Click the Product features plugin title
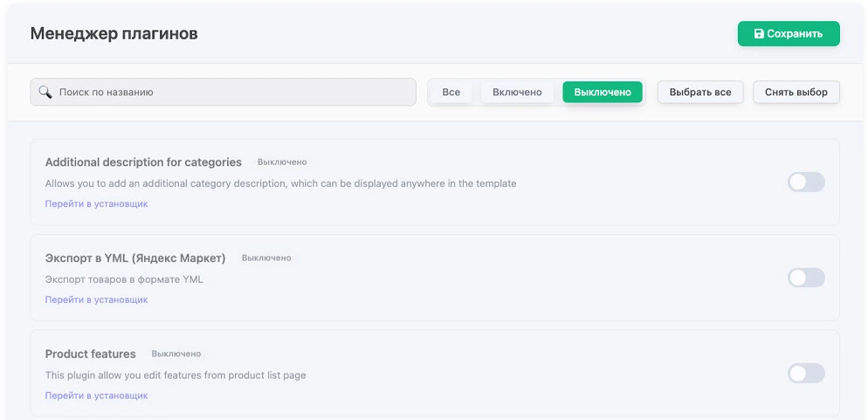Viewport: 868px width, 420px height. tap(91, 355)
